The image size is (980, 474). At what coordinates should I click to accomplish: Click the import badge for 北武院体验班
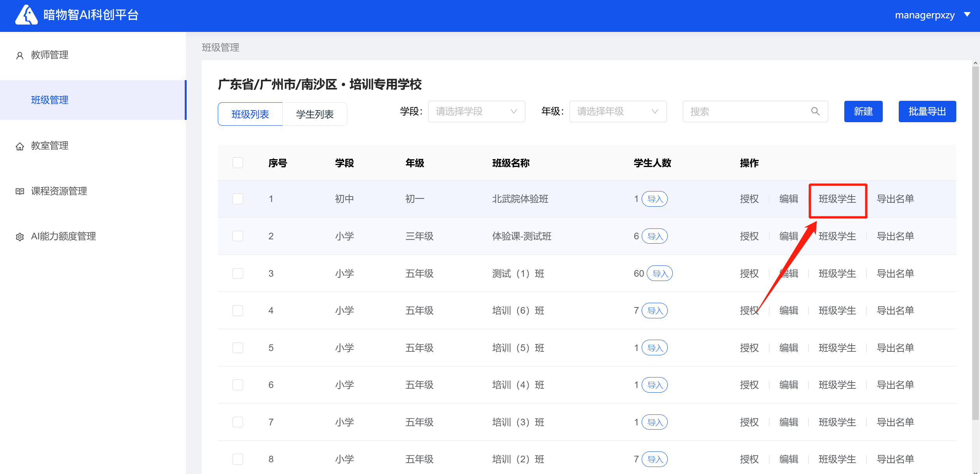point(654,199)
